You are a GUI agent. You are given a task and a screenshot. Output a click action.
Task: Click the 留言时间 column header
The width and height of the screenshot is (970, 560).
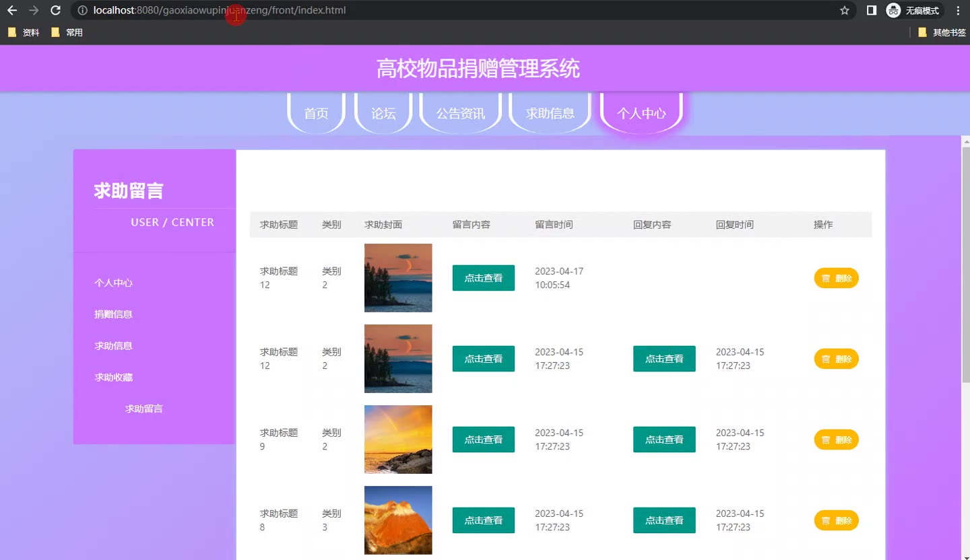coord(554,225)
